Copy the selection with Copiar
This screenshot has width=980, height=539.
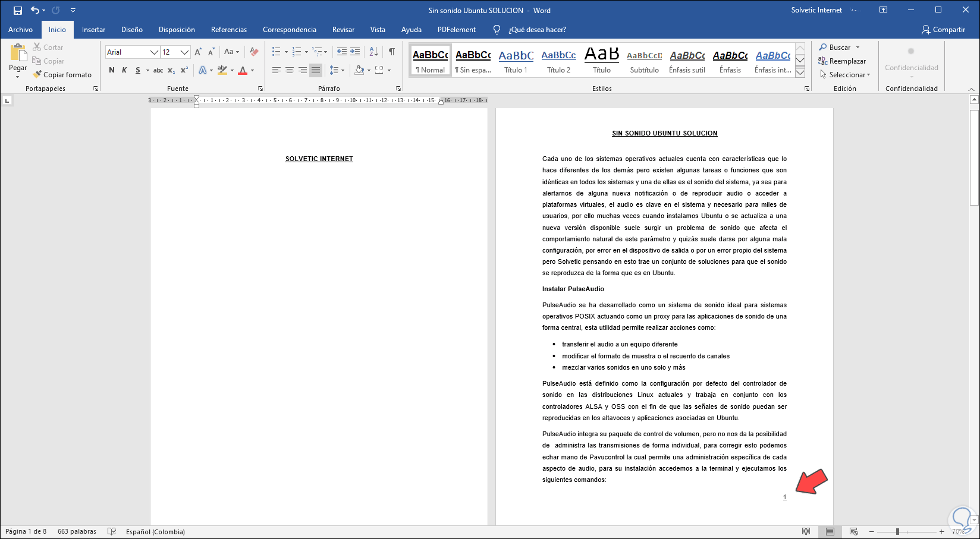[x=48, y=61]
